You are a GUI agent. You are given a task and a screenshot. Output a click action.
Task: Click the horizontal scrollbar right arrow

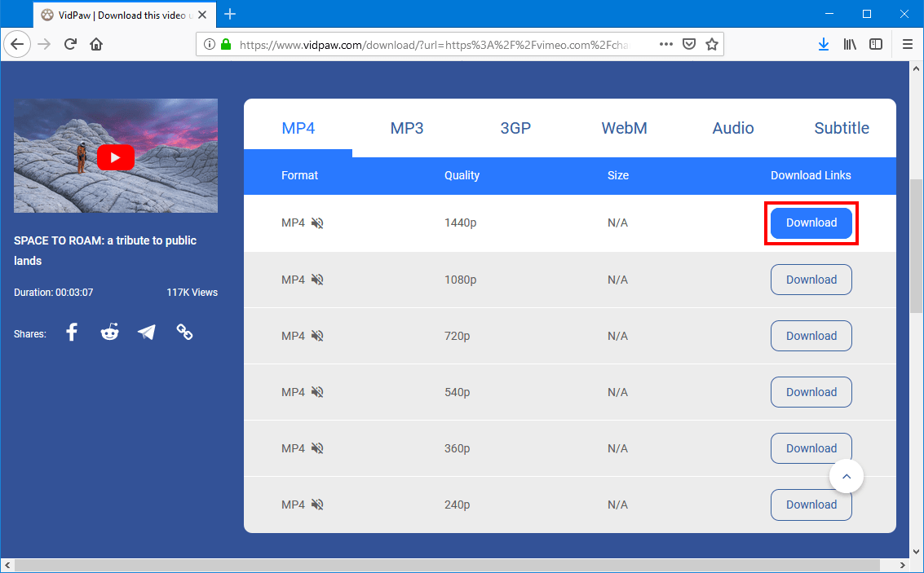coord(904,566)
